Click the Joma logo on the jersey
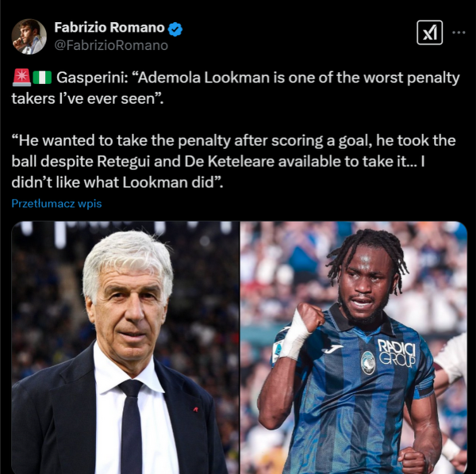The image size is (476, 474). (x=332, y=348)
